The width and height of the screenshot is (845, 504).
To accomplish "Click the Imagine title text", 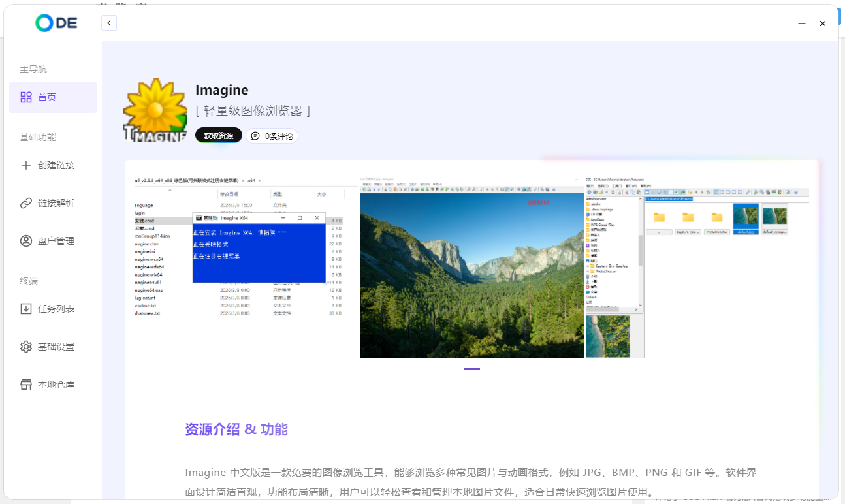I will point(222,90).
